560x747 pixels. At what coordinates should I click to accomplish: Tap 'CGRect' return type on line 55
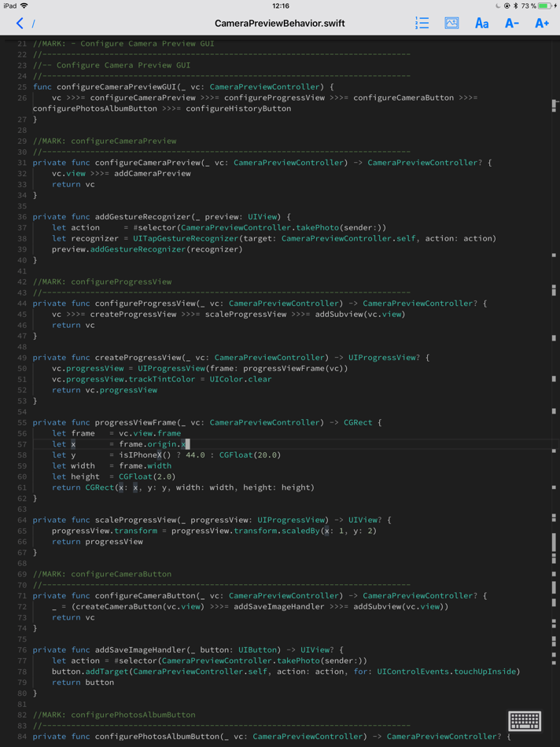358,422
